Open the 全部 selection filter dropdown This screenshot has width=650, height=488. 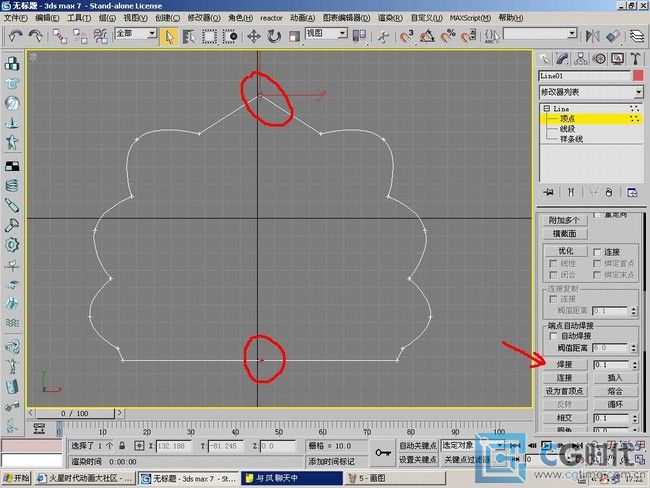152,33
